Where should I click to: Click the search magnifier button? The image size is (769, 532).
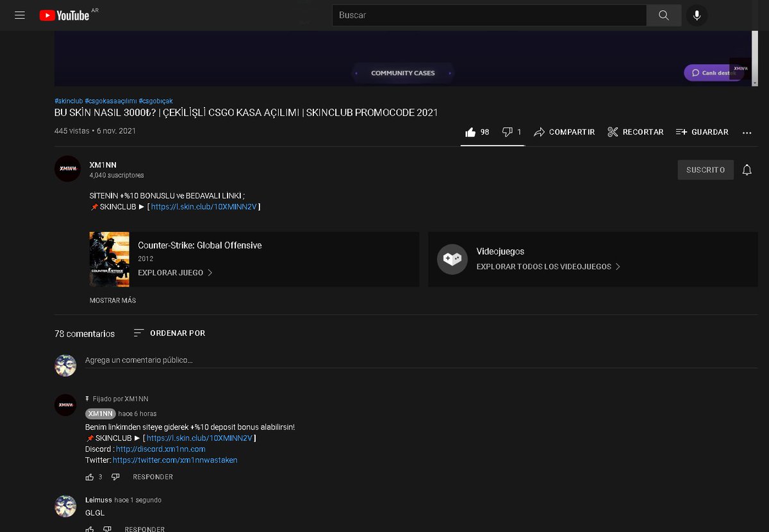coord(663,15)
